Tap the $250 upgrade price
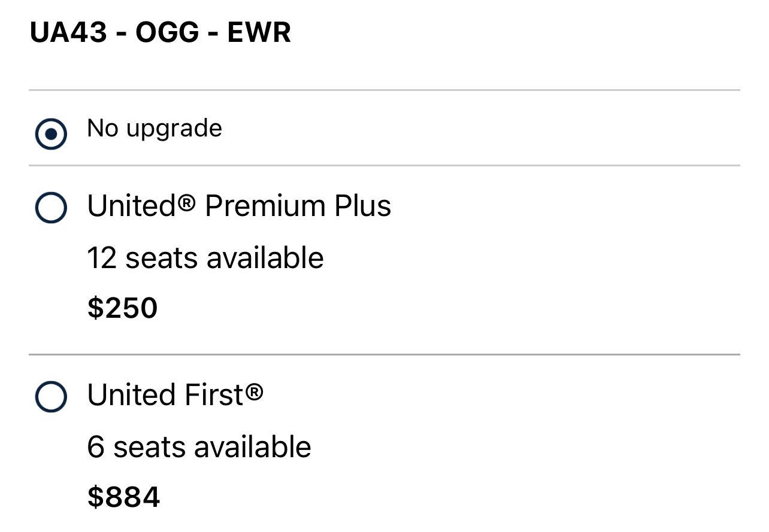 pos(122,308)
